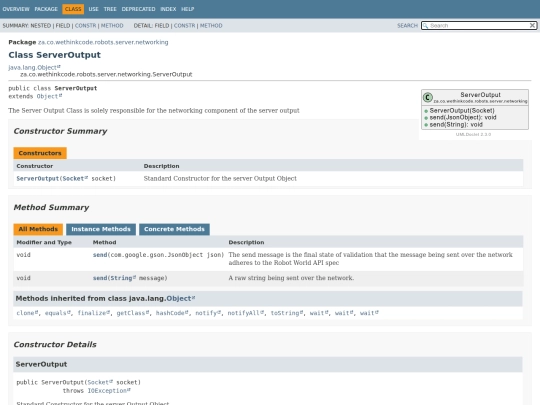Viewport: 540px width, 405px height.
Task: Open the Socket link in Constructor Details
Action: coord(100,382)
